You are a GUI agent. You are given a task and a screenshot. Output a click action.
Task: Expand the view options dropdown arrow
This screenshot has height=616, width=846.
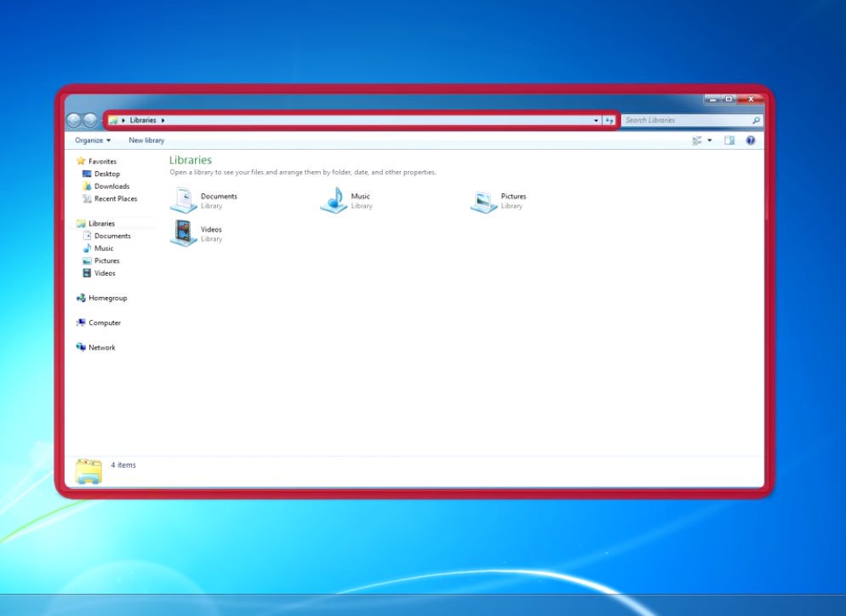point(710,140)
